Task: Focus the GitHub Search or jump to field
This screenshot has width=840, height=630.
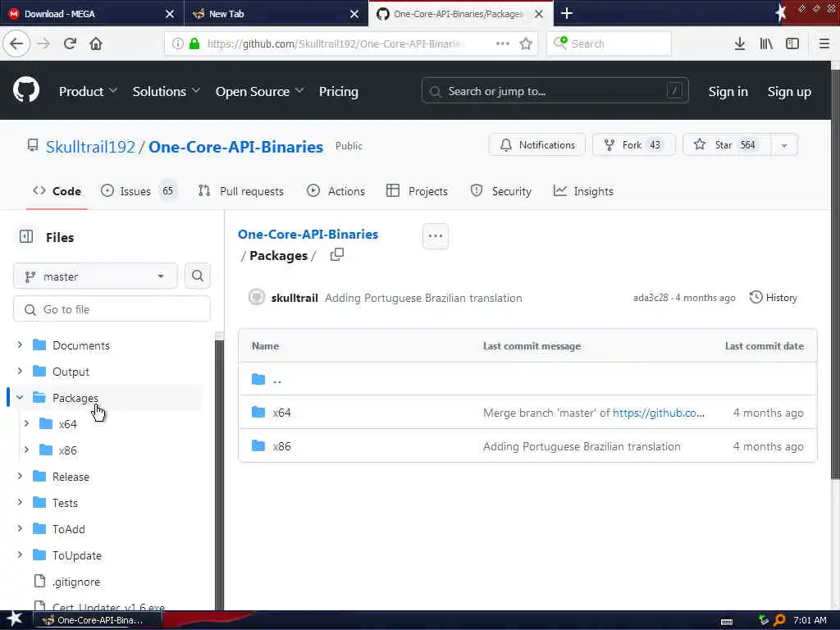Action: pyautogui.click(x=555, y=91)
